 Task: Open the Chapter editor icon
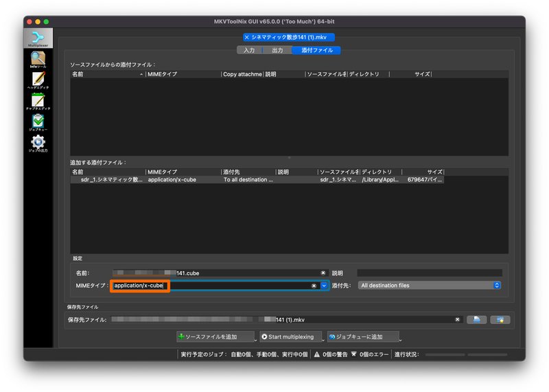(x=38, y=101)
